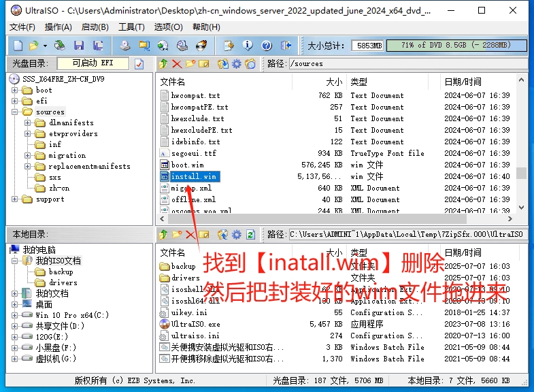Click red X delete icon in image pane

(x=177, y=64)
